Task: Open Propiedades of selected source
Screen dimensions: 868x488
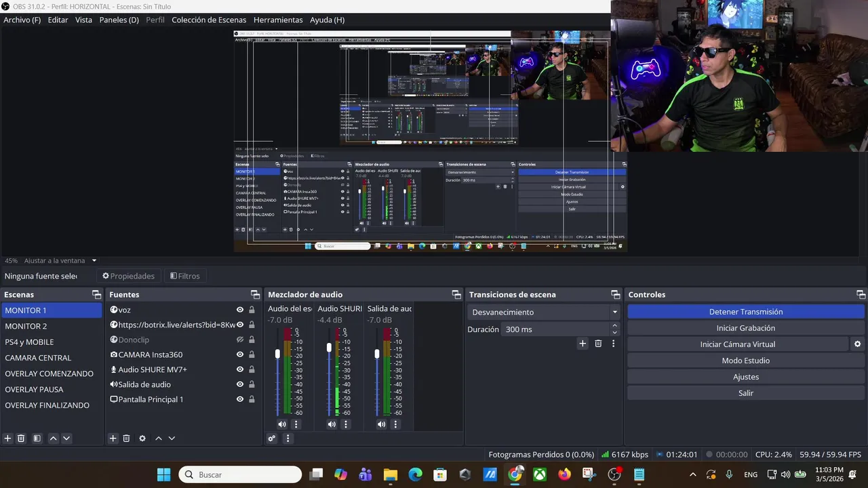Action: click(129, 276)
